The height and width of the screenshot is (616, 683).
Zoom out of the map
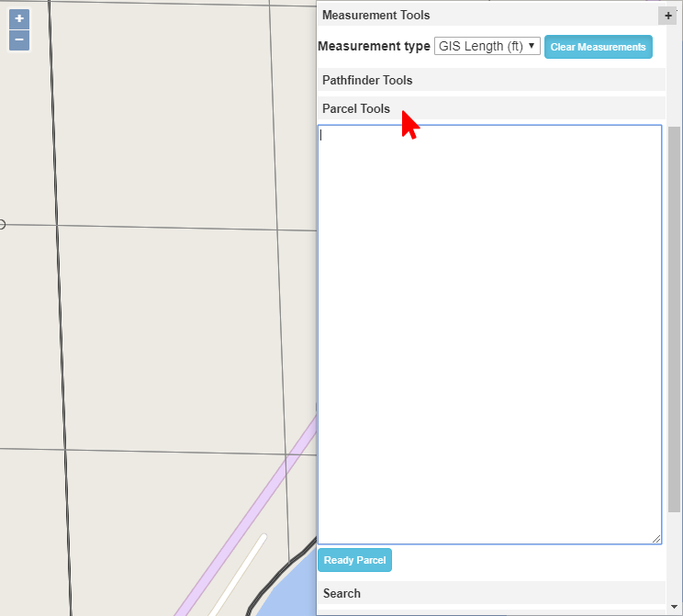click(19, 40)
